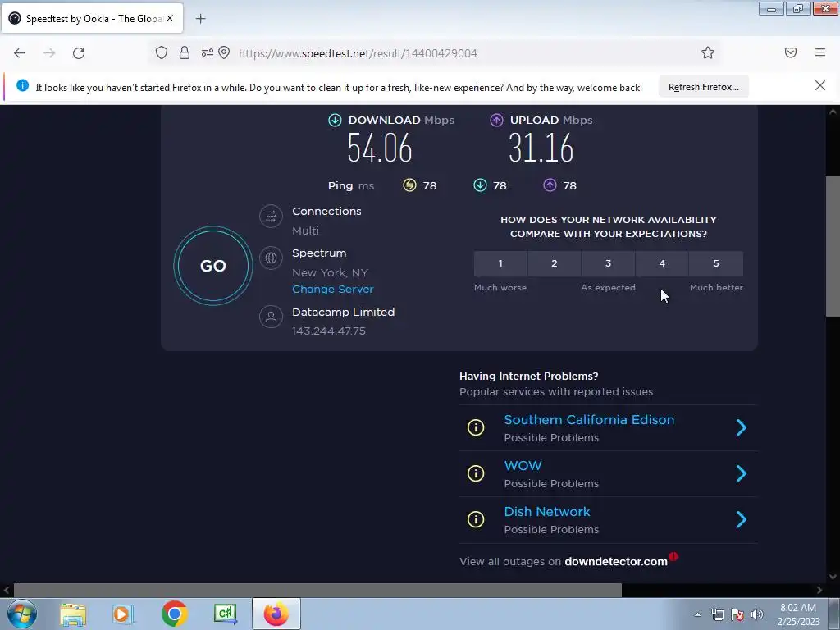Open the Save to Pocket icon

[x=791, y=52]
